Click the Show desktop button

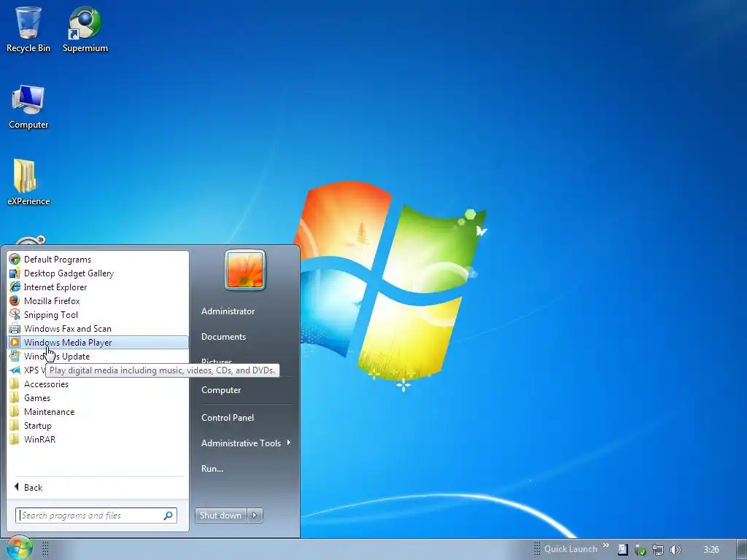(x=742, y=550)
